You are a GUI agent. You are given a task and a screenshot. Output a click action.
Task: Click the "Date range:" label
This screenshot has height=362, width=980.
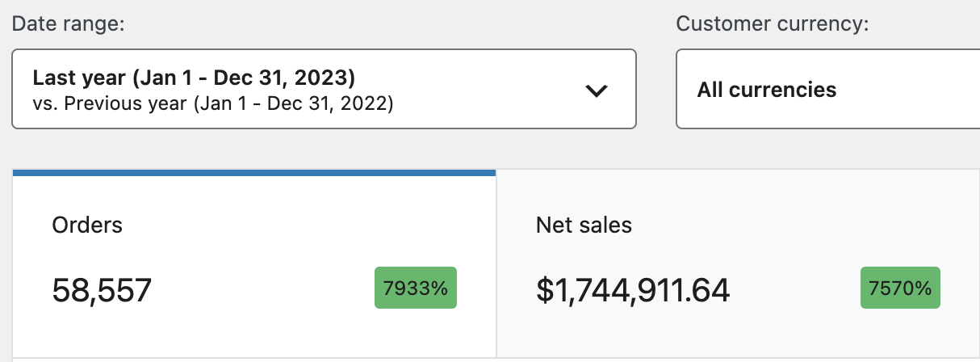point(68,23)
